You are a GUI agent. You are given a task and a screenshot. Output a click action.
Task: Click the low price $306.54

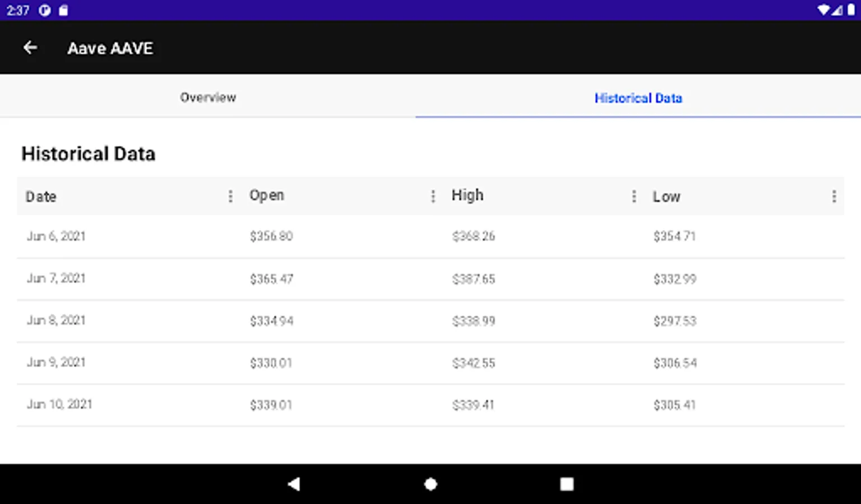(675, 363)
